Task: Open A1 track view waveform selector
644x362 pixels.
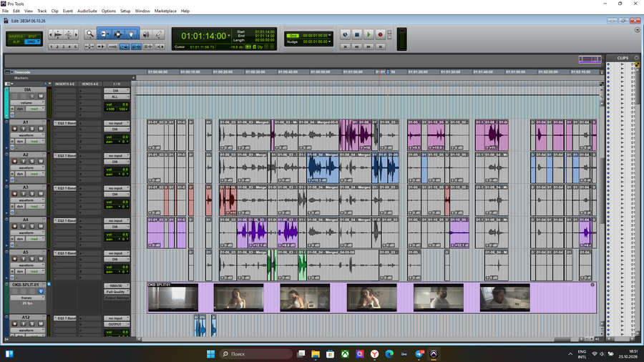Action: (27, 135)
